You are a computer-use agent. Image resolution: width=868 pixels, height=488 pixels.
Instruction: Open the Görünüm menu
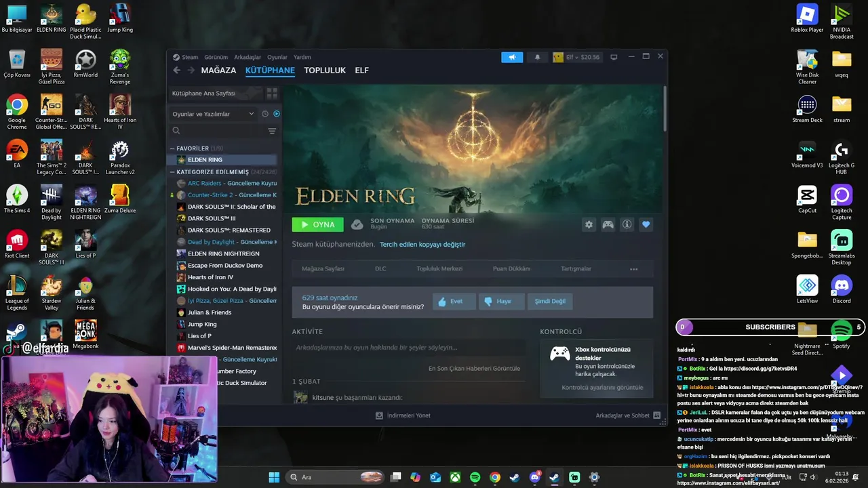tap(216, 58)
